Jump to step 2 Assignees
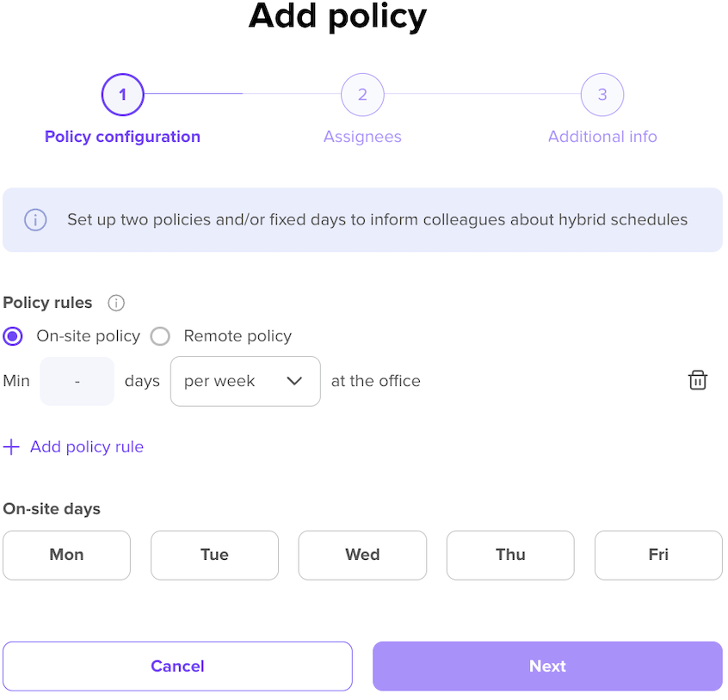The height and width of the screenshot is (700, 728). pyautogui.click(x=362, y=95)
